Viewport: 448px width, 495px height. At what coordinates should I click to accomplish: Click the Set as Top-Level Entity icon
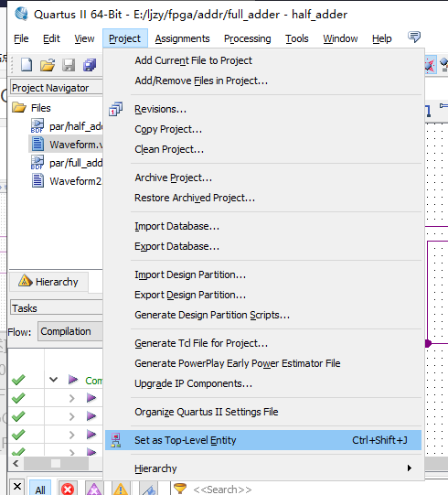tap(116, 440)
